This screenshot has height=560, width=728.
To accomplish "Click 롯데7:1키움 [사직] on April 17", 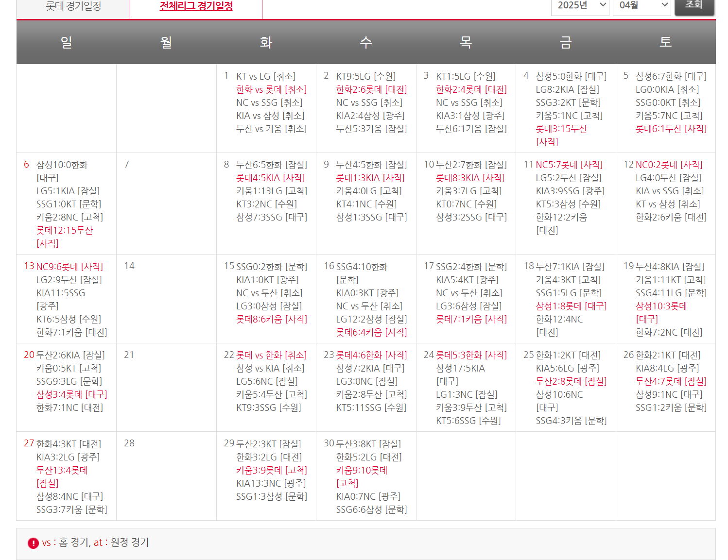I will [x=471, y=319].
